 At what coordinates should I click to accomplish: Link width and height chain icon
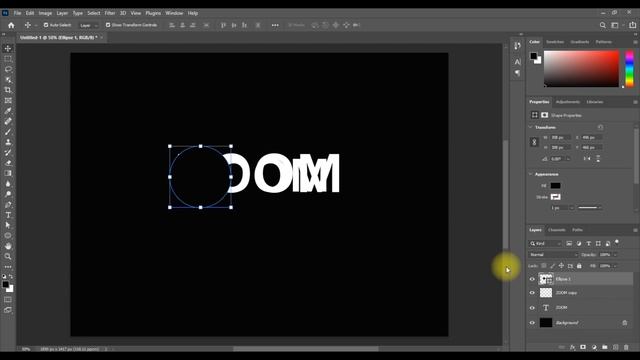534,142
